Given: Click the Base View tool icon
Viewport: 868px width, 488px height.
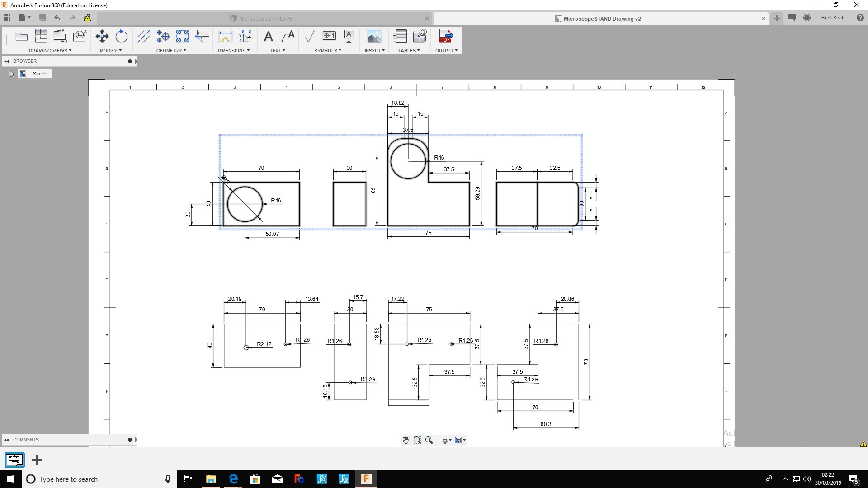Looking at the screenshot, I should click(x=21, y=36).
